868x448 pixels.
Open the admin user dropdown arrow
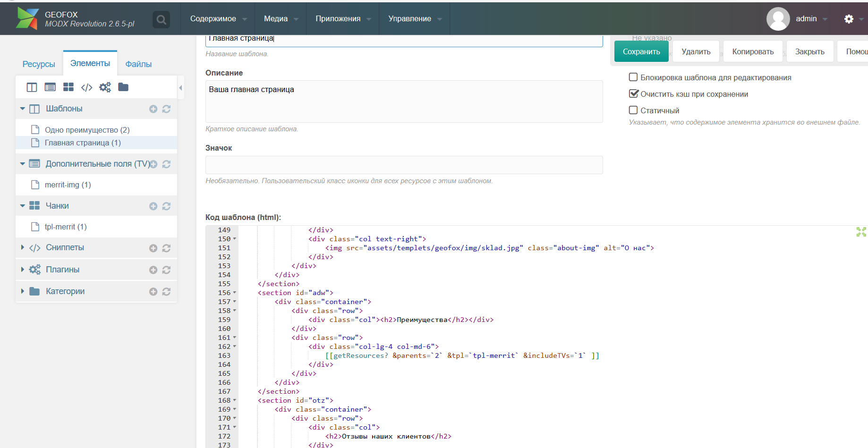825,19
